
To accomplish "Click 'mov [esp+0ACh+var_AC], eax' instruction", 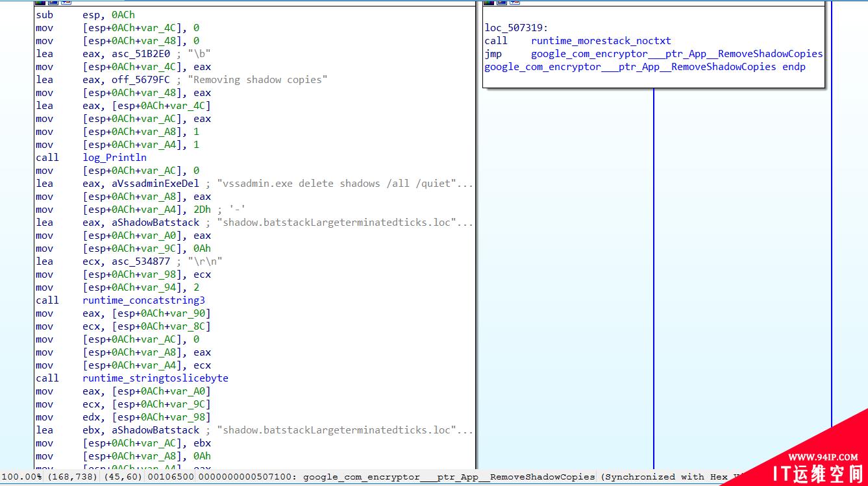I will coord(123,119).
